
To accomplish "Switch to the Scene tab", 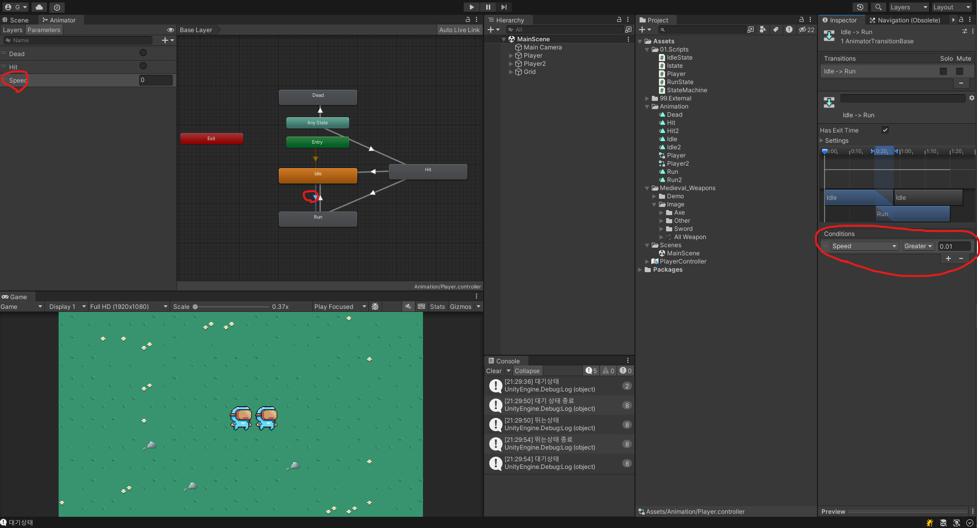I will 16,20.
